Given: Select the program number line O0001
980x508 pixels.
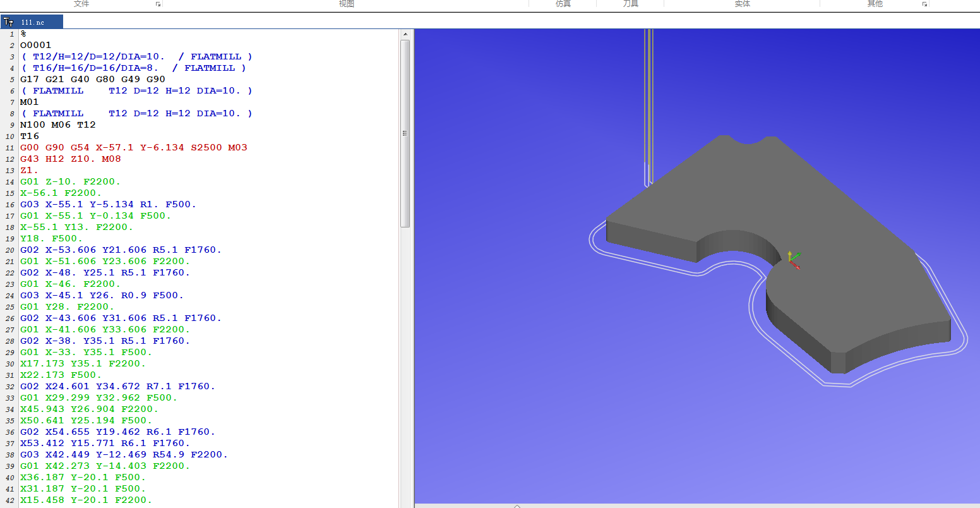Looking at the screenshot, I should (36, 45).
